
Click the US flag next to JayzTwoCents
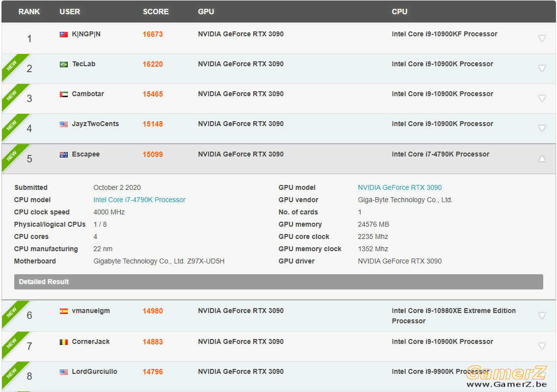pos(64,124)
